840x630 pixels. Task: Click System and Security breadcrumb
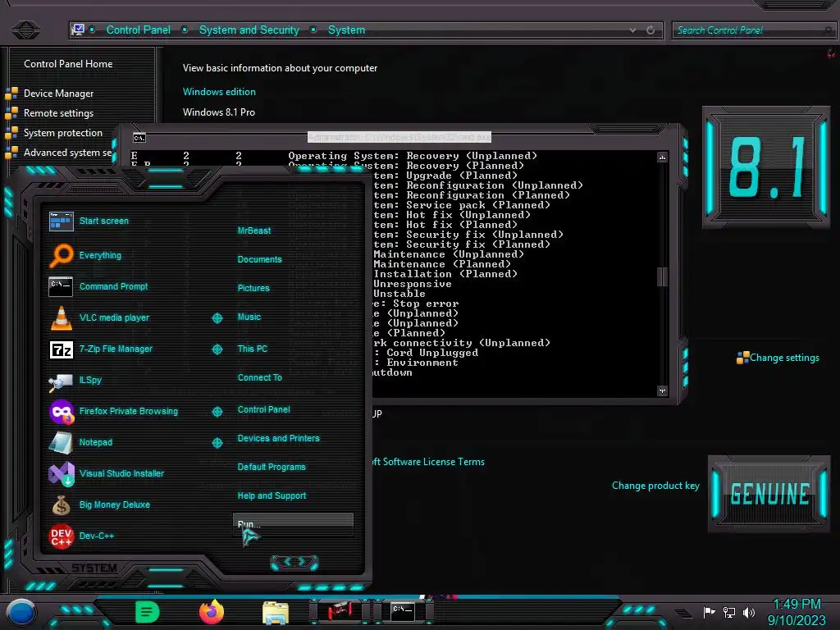point(249,30)
